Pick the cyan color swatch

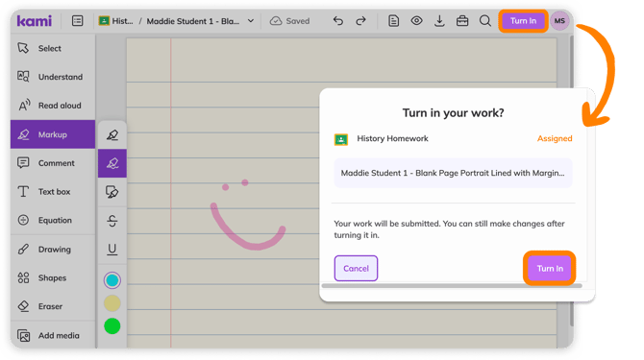[x=112, y=280]
